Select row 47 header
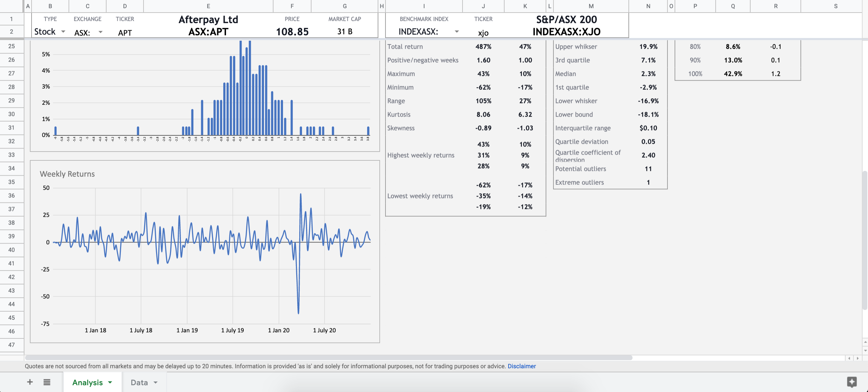Screen dimensions: 868x392 point(12,345)
